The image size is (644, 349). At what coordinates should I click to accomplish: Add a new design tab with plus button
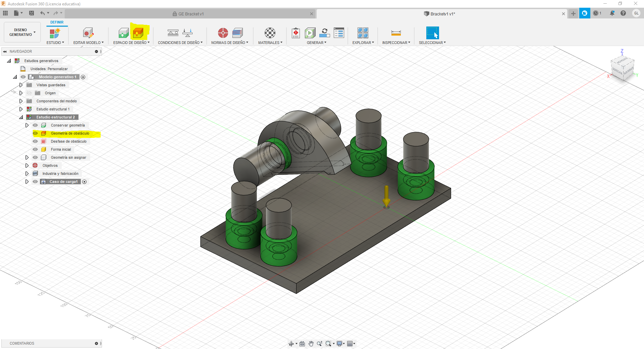coord(573,13)
